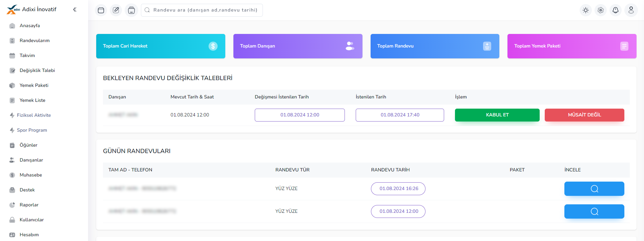This screenshot has height=241, width=644.
Task: Collapse the sidebar with chevron arrow
Action: [75, 10]
